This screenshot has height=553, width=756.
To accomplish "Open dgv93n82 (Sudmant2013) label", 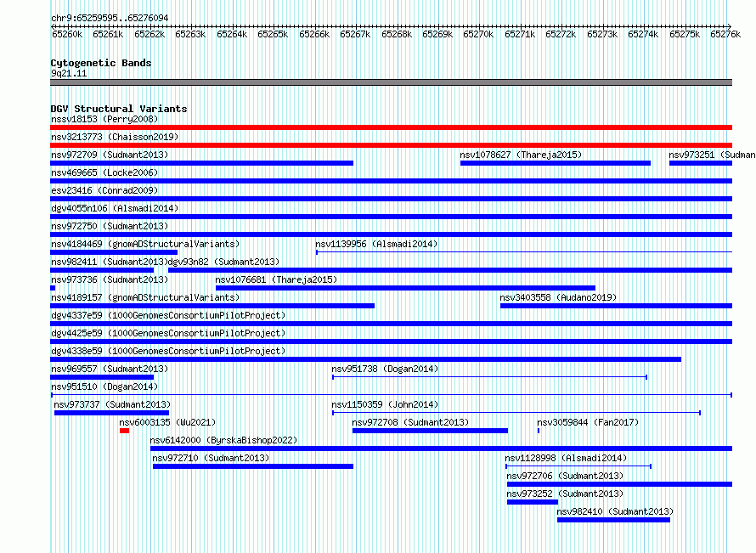I will coord(223,262).
